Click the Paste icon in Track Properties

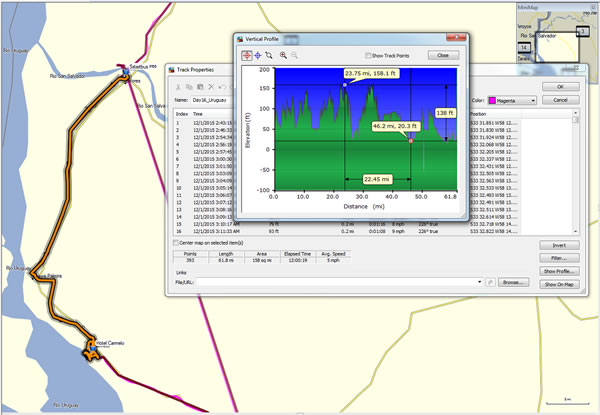(x=200, y=87)
